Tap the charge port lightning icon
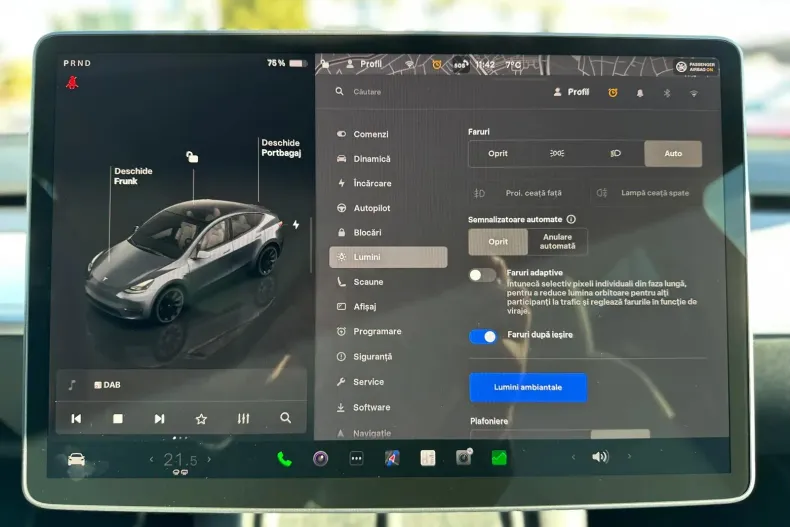Screen dimensions: 790x527 click(296, 224)
